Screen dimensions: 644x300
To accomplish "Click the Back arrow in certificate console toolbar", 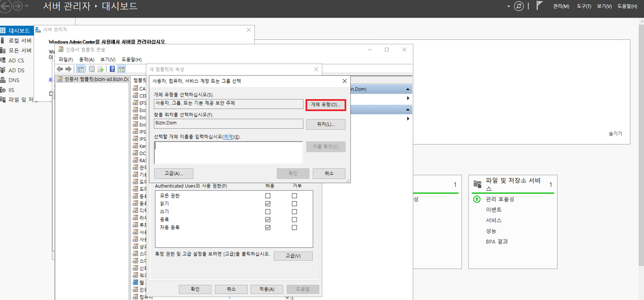I will click(60, 69).
